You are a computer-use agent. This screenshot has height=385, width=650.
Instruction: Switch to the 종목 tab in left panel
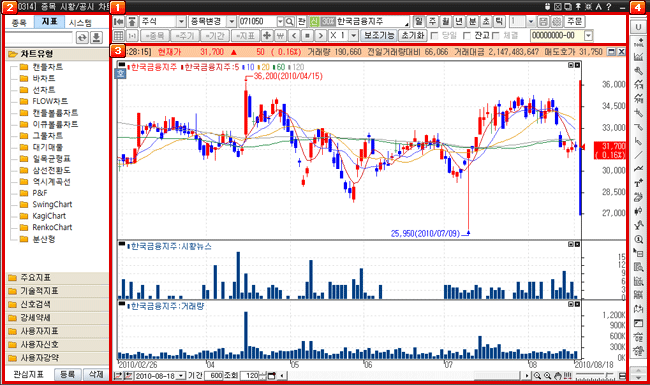(x=19, y=23)
